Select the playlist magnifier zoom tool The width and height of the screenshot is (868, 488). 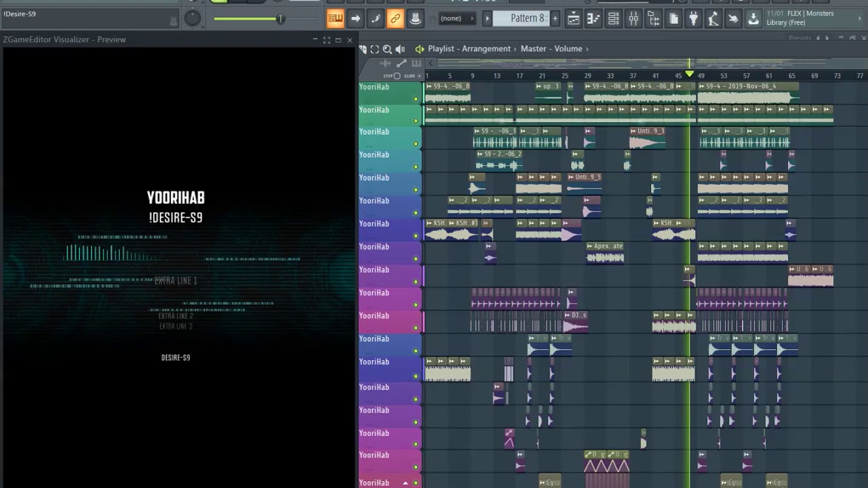pyautogui.click(x=387, y=49)
